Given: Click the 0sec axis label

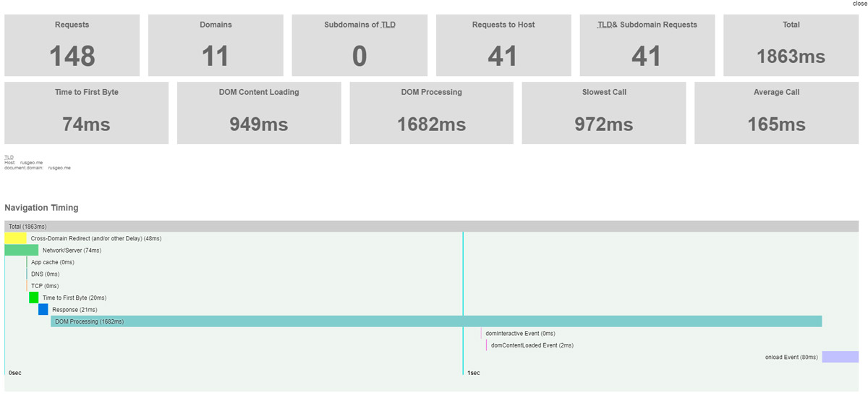Looking at the screenshot, I should (x=14, y=372).
